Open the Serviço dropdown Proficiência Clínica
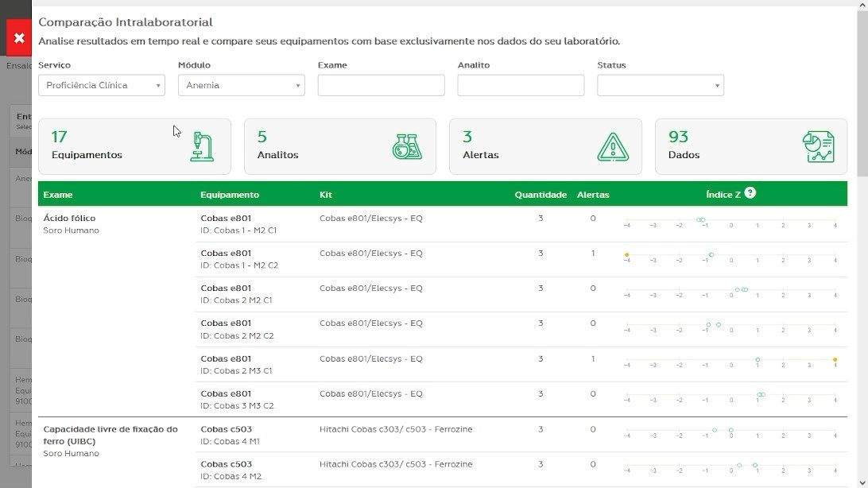The height and width of the screenshot is (488, 868). point(102,85)
